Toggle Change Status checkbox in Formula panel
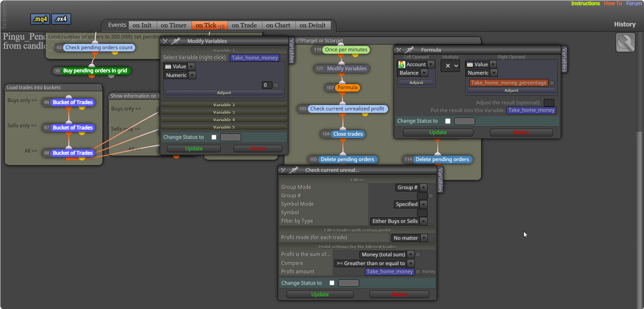644x309 pixels. (x=448, y=121)
